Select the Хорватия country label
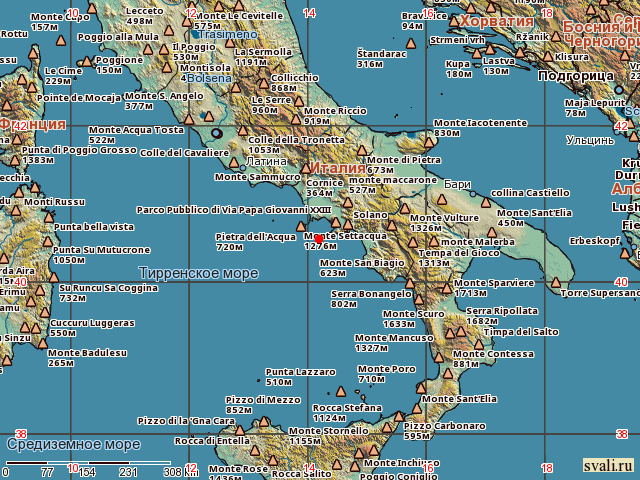The height and width of the screenshot is (480, 640). pos(497,21)
